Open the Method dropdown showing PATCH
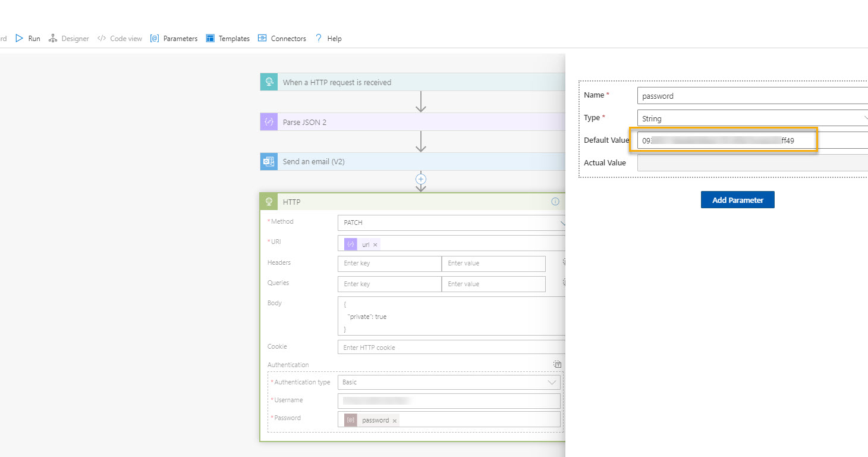 tap(451, 223)
